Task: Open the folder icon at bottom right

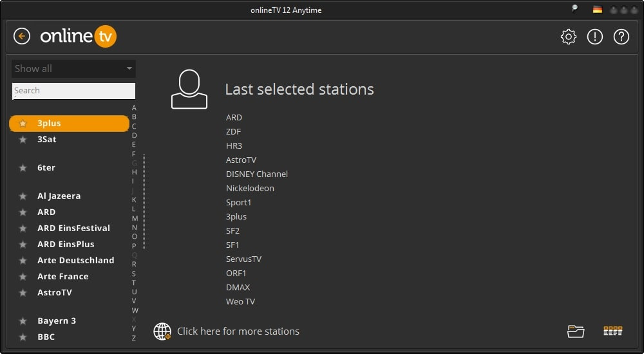Action: click(576, 331)
